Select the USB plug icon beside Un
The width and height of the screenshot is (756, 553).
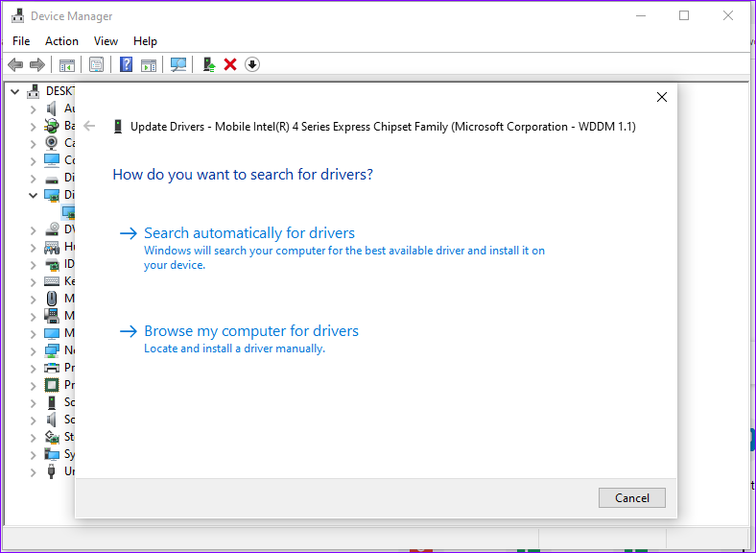pyautogui.click(x=52, y=471)
